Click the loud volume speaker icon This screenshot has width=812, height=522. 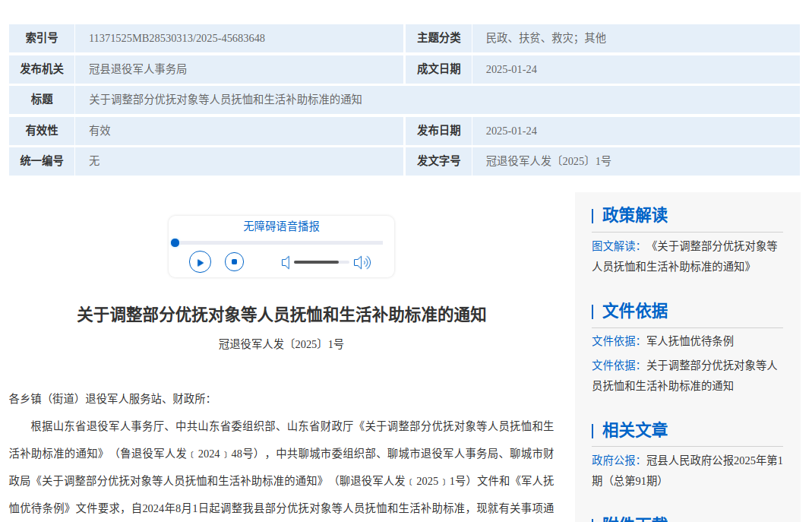(x=362, y=263)
